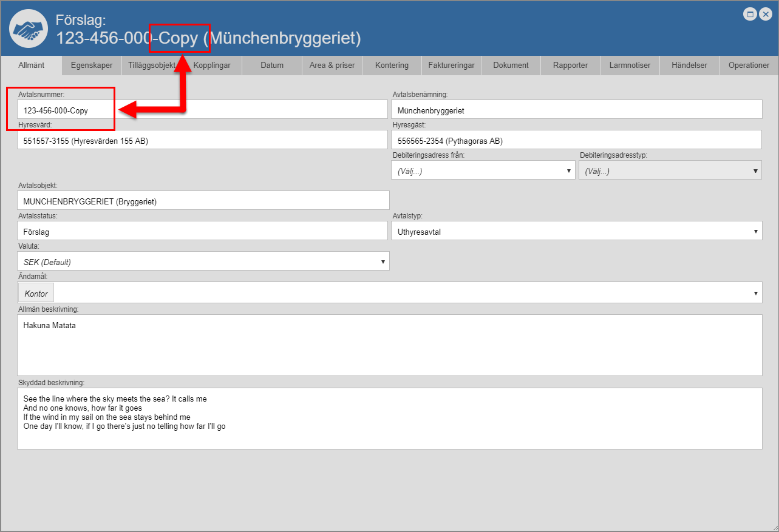This screenshot has width=779, height=532.
Task: Open the Larmnotiser tab
Action: [630, 66]
